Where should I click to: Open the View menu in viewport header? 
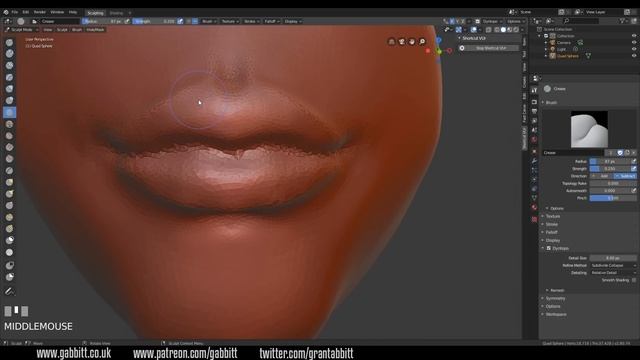[x=48, y=30]
